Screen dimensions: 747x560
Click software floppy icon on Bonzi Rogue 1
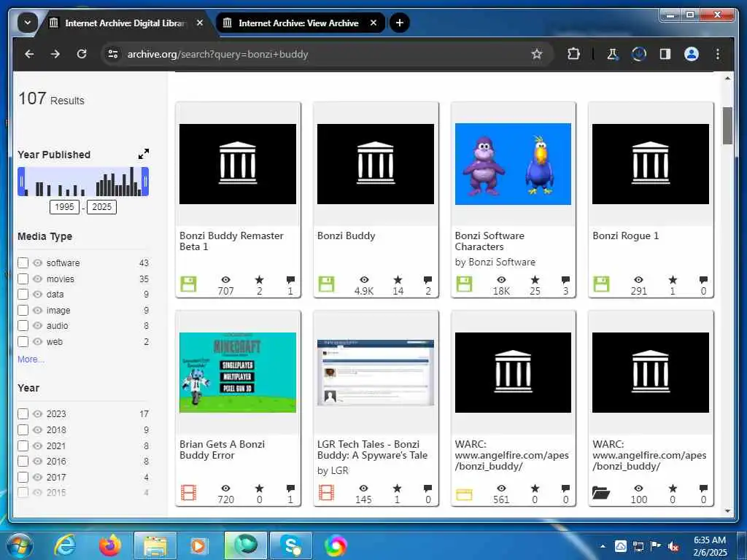601,284
